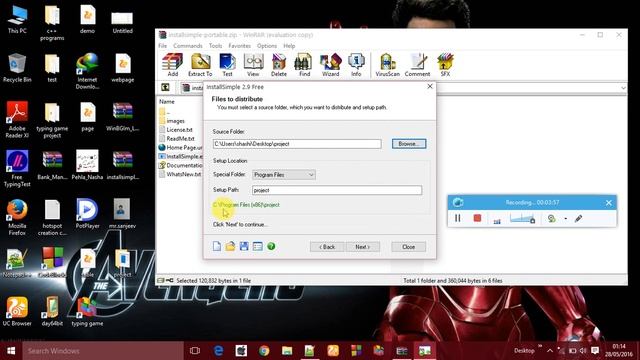Click the WinRAR Info toolbar icon

click(x=356, y=65)
